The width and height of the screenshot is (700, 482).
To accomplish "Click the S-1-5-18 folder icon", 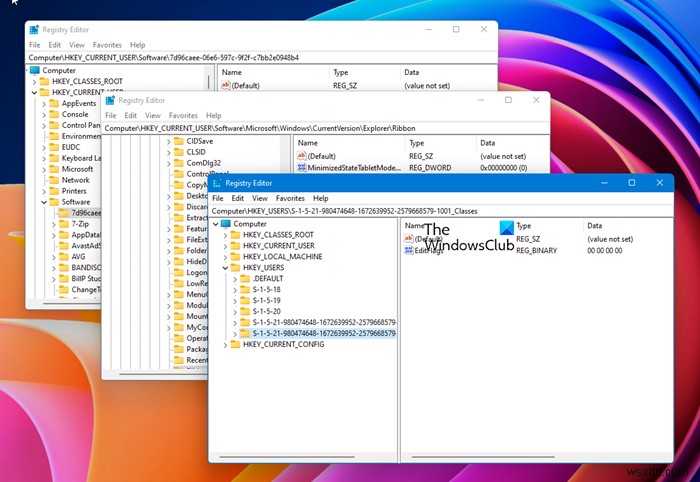I will click(x=245, y=290).
